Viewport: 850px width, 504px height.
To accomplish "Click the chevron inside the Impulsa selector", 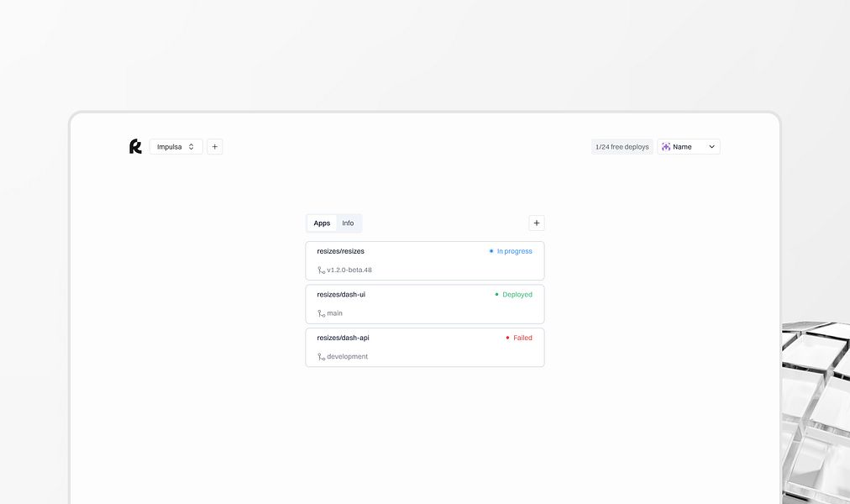I will coord(191,146).
